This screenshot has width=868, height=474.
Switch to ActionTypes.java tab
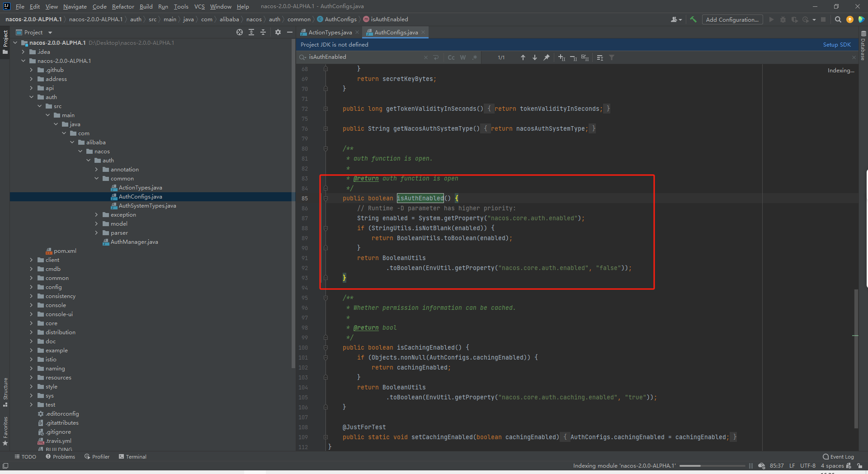[x=330, y=33]
